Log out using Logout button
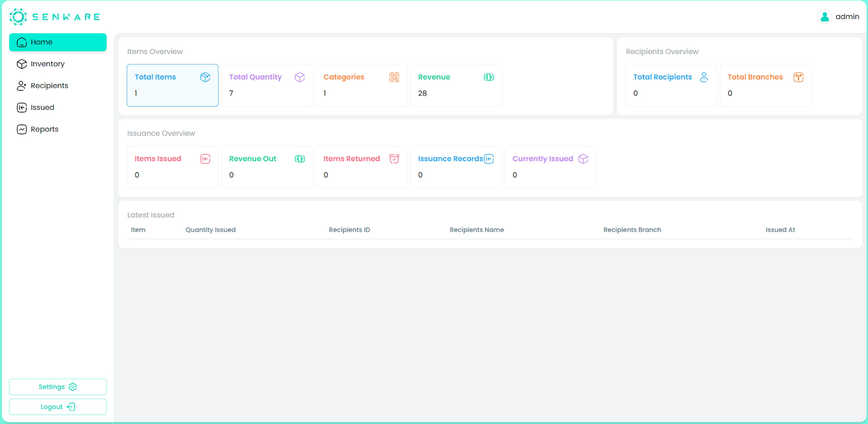 58,407
